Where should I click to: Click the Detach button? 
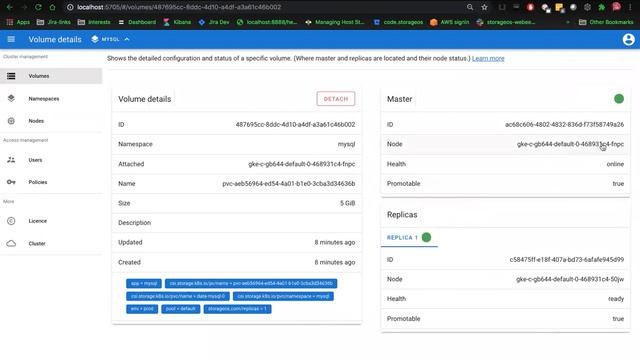click(336, 99)
